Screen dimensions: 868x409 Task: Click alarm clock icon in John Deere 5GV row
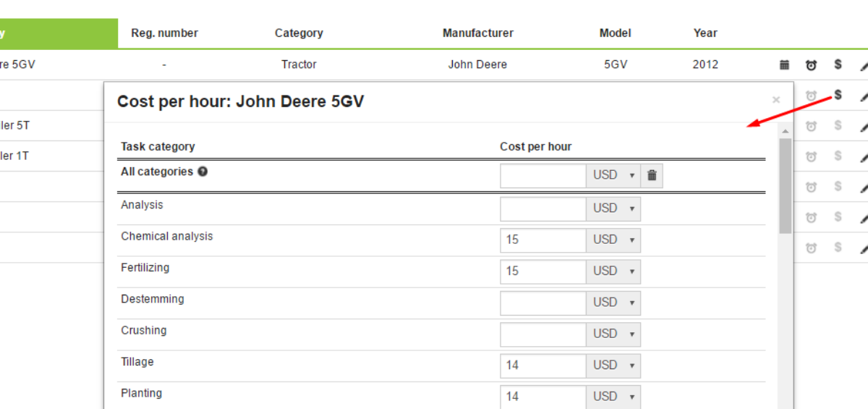(812, 64)
